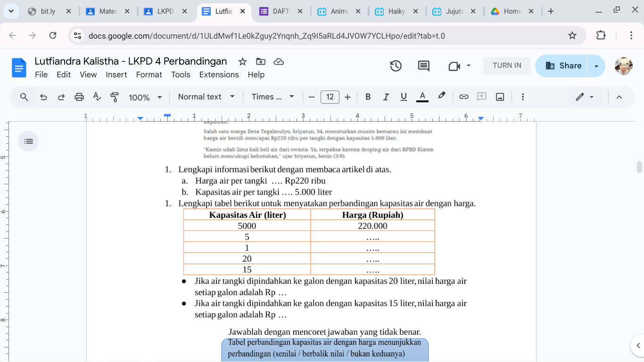
Task: Expand the Share options arrow
Action: tap(596, 66)
